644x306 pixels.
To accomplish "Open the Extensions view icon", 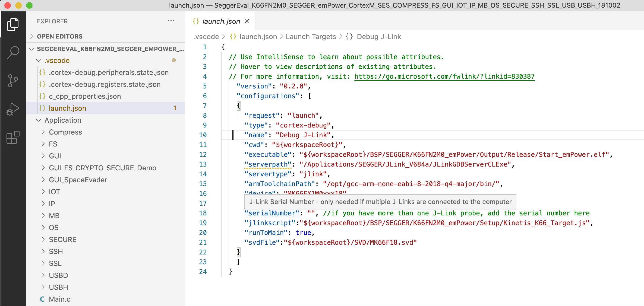I will [13, 137].
